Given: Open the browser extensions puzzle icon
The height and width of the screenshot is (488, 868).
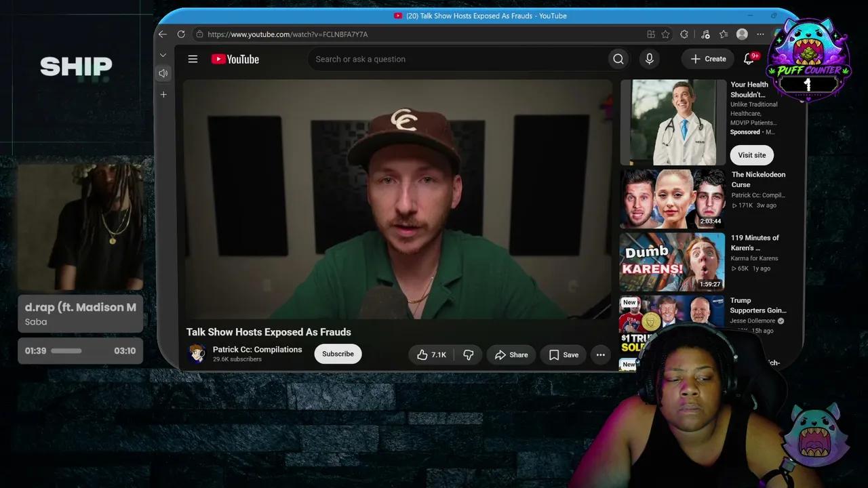Looking at the screenshot, I should tap(684, 34).
